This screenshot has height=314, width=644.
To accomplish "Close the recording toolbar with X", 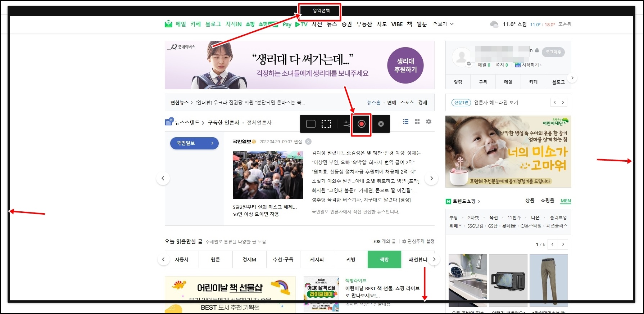I will [x=381, y=124].
